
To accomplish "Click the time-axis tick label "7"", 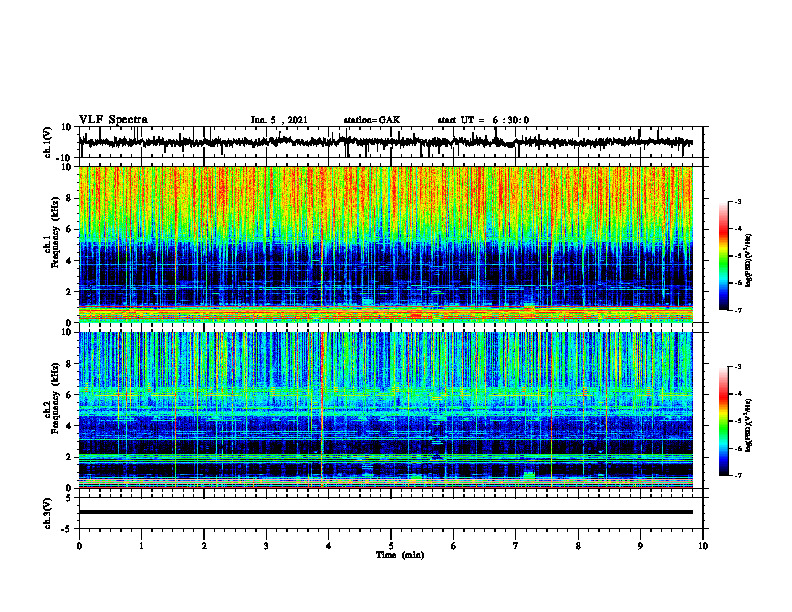I will pos(516,546).
